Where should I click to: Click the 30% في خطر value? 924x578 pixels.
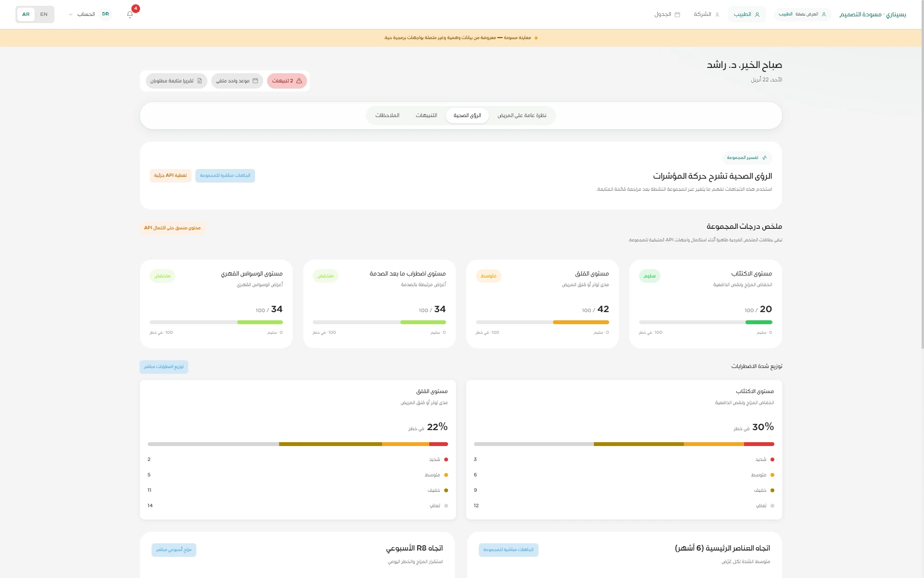(754, 427)
